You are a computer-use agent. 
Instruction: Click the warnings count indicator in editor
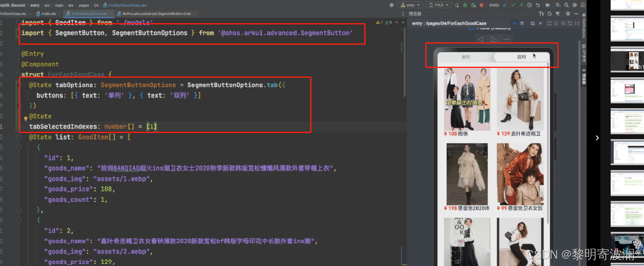click(379, 22)
